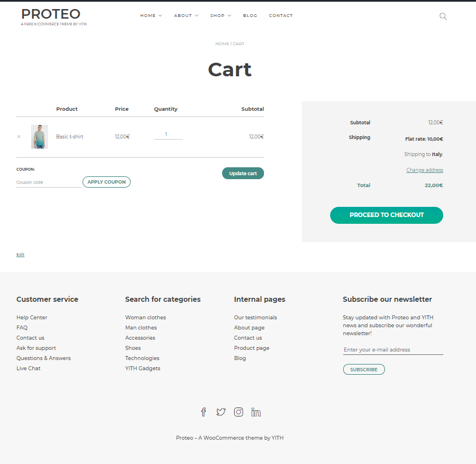The height and width of the screenshot is (464, 476).
Task: Select the quantity field for Basic t-shirt
Action: coord(168,135)
